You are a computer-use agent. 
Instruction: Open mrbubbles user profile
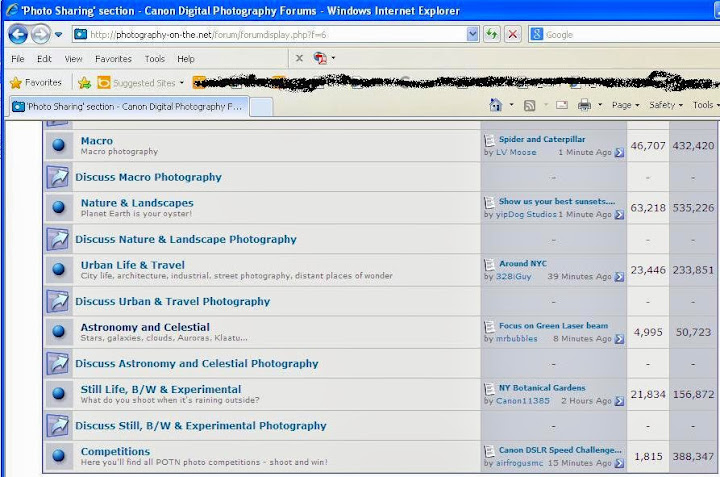516,338
